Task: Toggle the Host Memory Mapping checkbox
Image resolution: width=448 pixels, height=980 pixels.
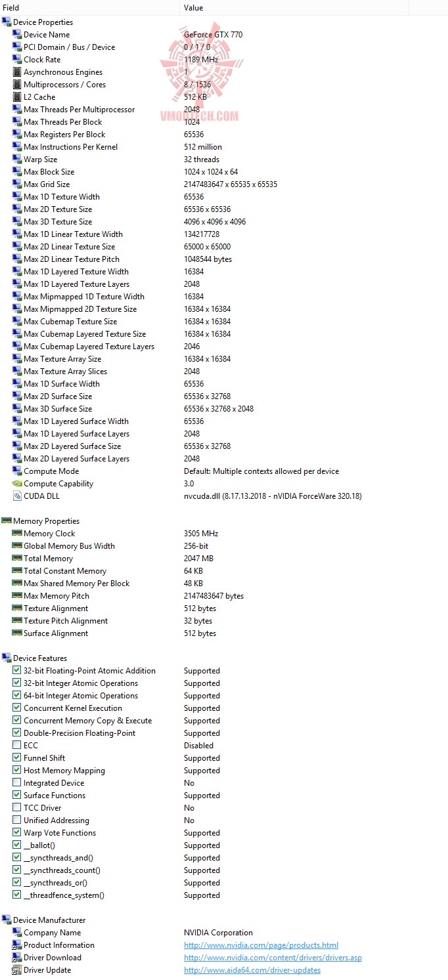Action: (16, 771)
